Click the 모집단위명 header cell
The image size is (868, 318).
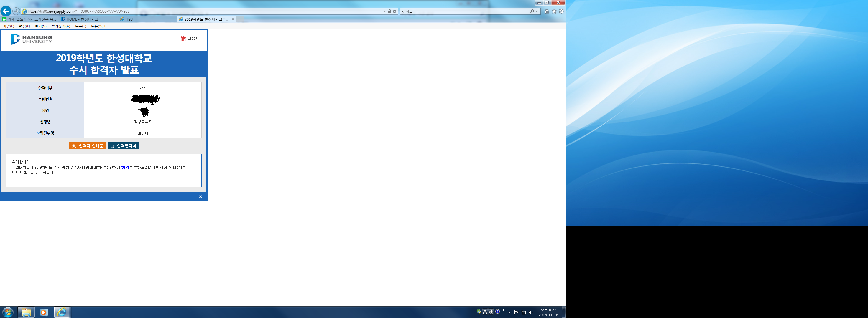click(x=45, y=133)
